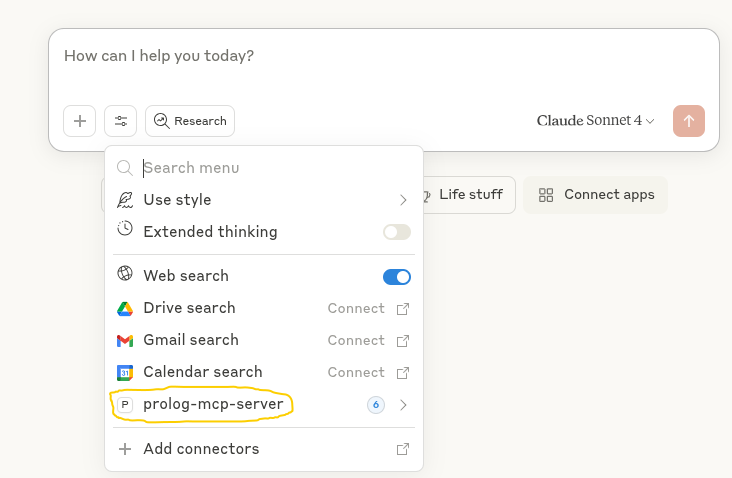The image size is (732, 478).
Task: Open the Use style submenu
Action: pos(264,200)
